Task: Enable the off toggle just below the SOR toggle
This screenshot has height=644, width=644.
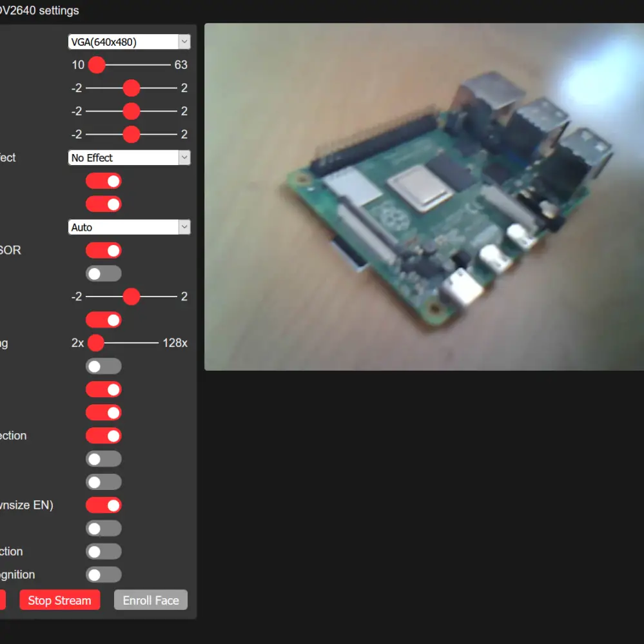Action: click(104, 273)
